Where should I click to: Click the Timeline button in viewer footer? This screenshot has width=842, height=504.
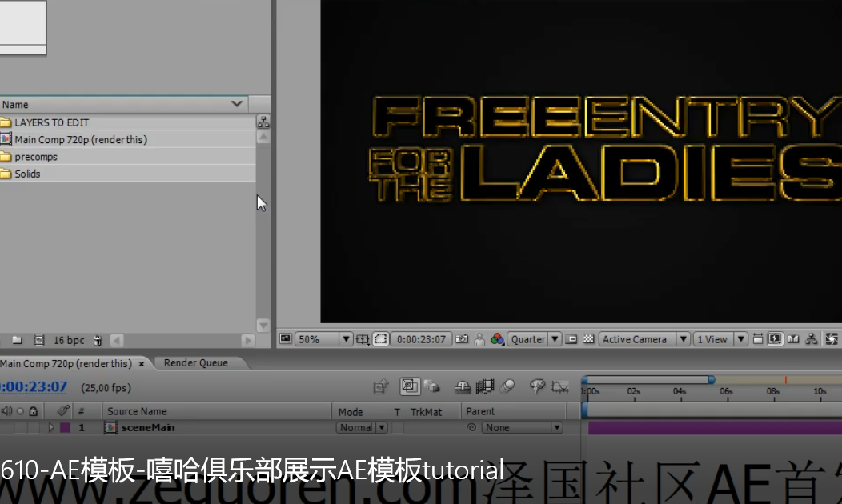[793, 339]
